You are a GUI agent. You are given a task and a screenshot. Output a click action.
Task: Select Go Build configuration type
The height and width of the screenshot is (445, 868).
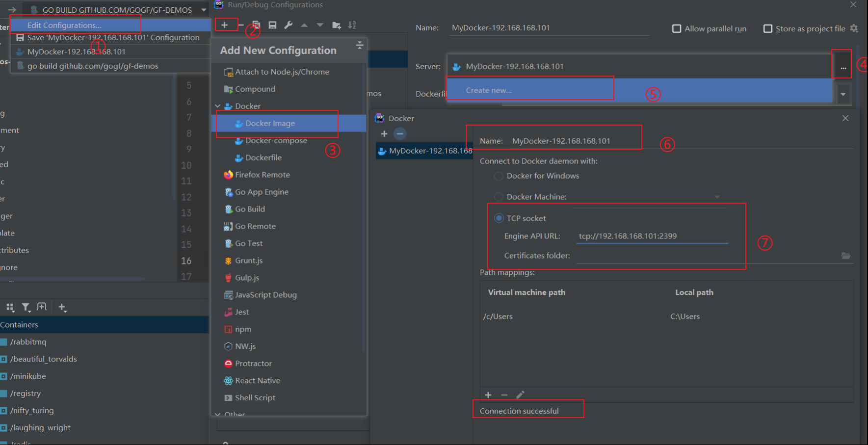pos(289,209)
